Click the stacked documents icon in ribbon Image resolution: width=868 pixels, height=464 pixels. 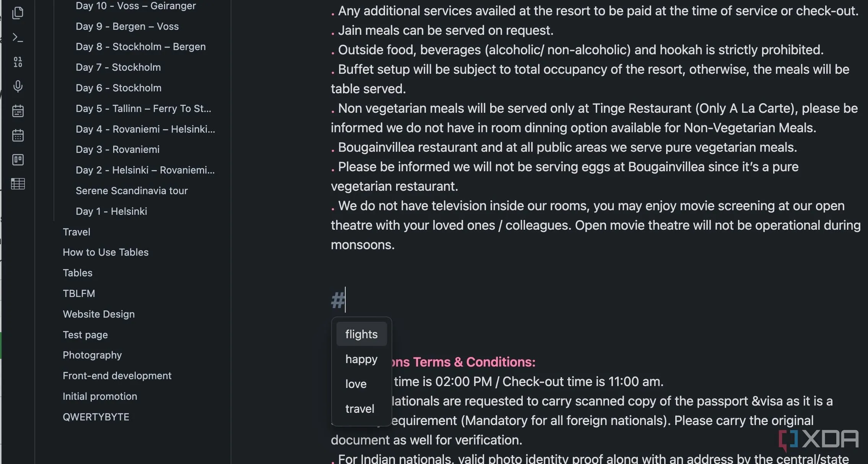18,13
